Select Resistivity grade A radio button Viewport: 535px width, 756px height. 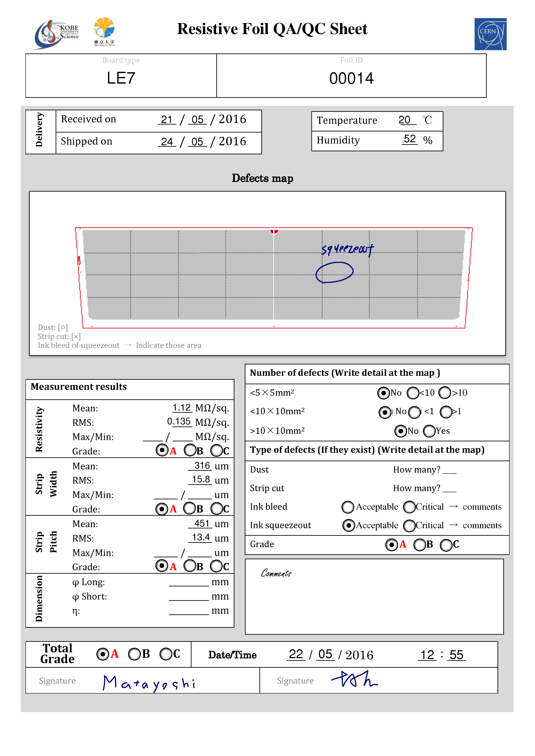click(x=162, y=450)
